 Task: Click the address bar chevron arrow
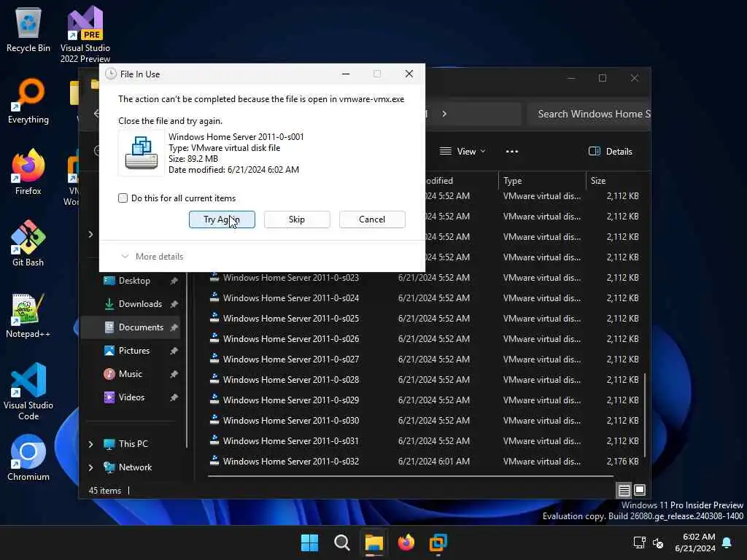444,114
